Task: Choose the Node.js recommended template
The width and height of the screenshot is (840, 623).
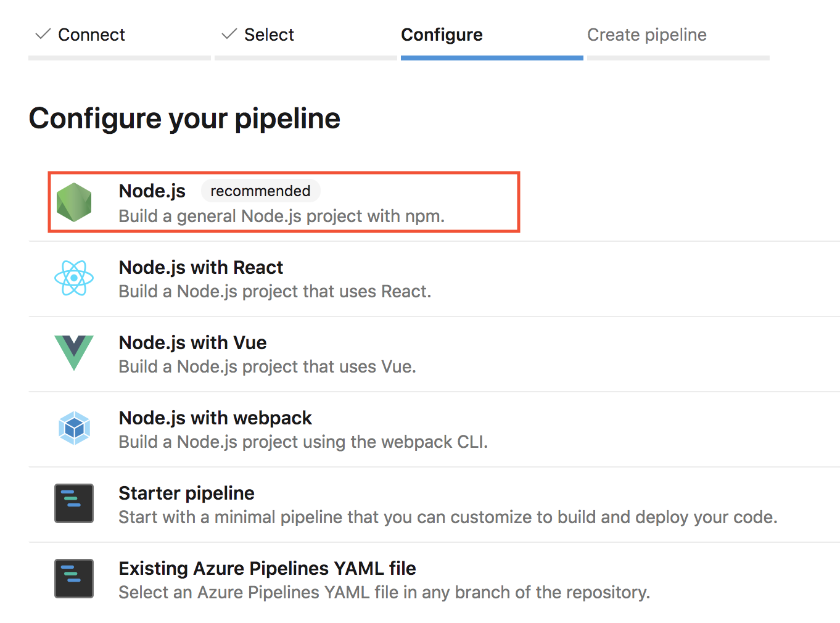Action: (x=152, y=191)
